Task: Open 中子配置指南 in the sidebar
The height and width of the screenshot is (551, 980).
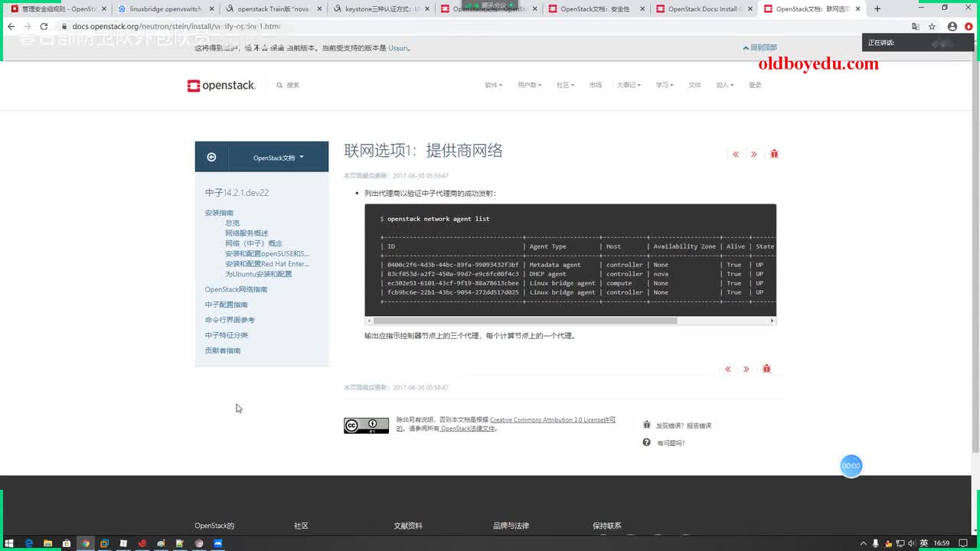Action: click(x=226, y=305)
